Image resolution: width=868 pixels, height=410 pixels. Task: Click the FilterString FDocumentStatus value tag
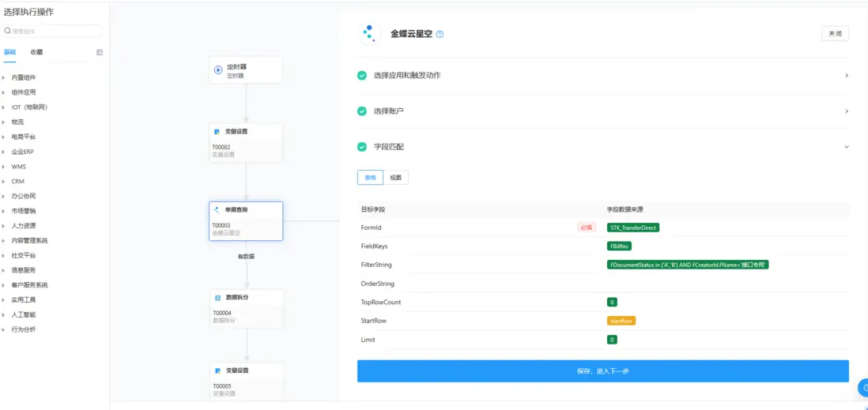coord(688,265)
